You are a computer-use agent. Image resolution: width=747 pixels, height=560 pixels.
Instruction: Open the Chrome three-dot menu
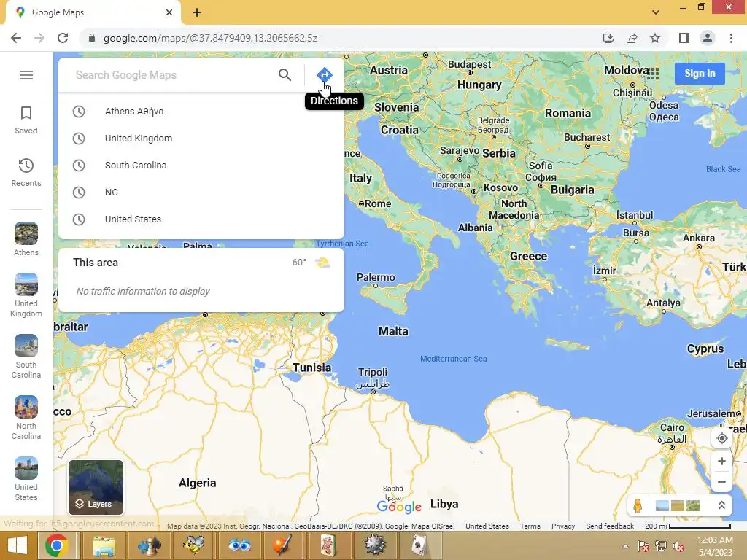pos(731,38)
